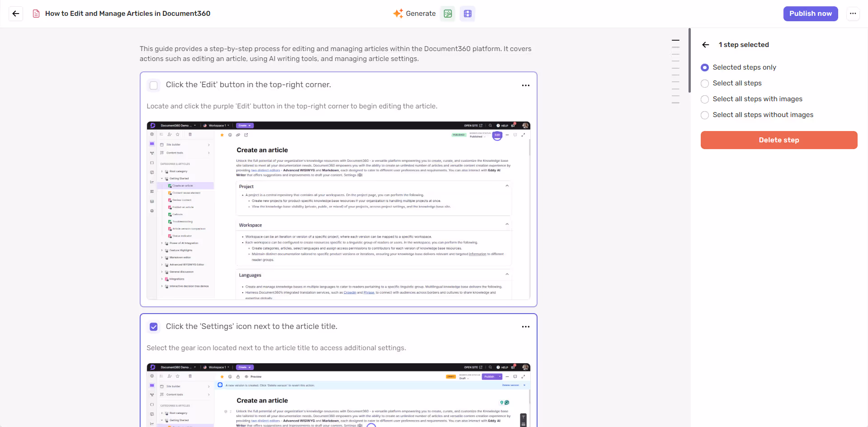Click the back arrow in the header
This screenshot has width=868, height=427.
coord(16,14)
